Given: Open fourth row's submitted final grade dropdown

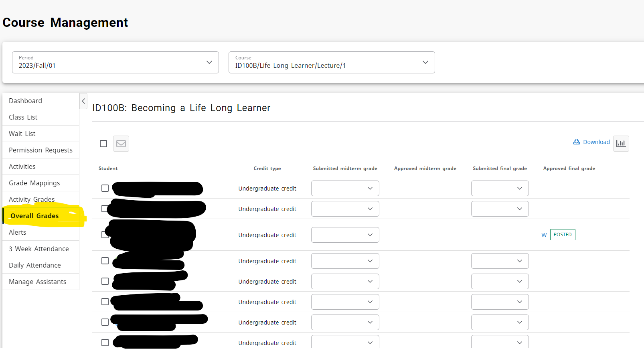Looking at the screenshot, I should click(x=500, y=261).
